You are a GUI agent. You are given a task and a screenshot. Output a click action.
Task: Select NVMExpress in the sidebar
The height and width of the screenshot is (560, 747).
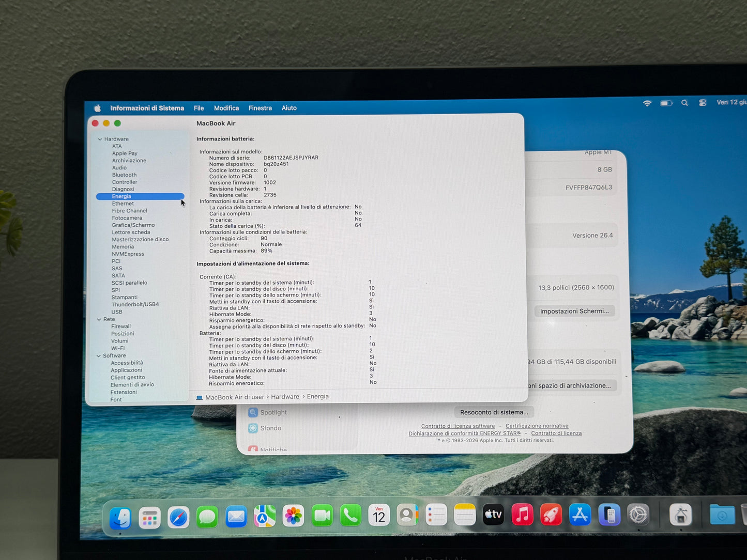tap(128, 254)
